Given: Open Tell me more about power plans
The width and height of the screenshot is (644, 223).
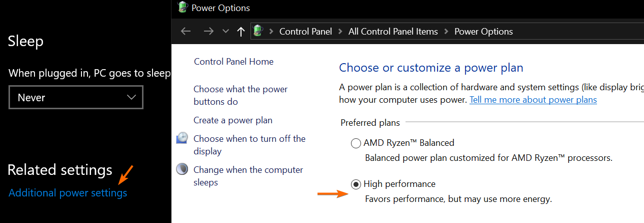Looking at the screenshot, I should (533, 99).
